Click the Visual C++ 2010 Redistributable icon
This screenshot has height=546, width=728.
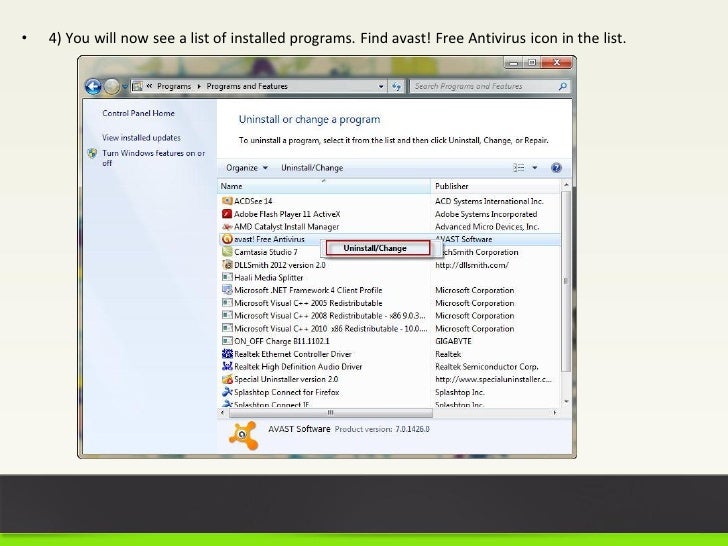[227, 328]
